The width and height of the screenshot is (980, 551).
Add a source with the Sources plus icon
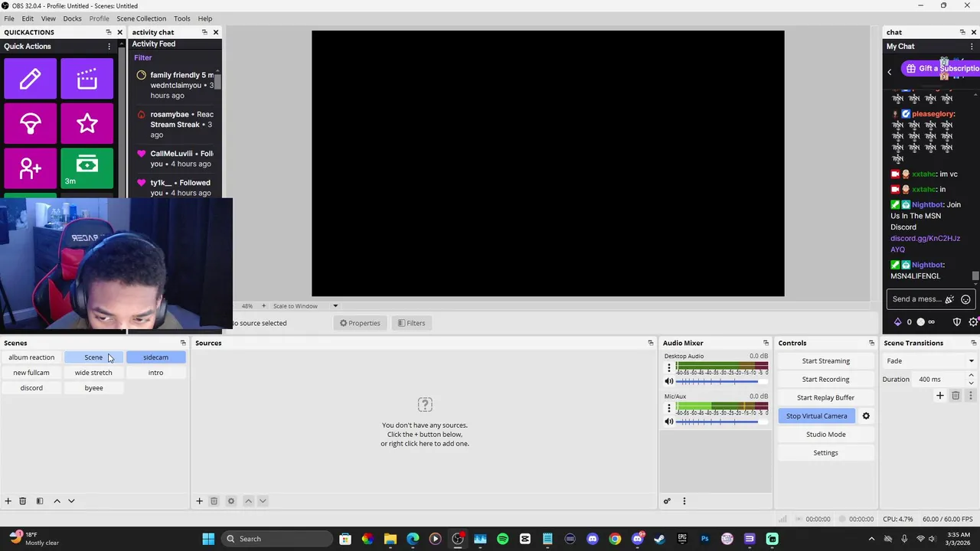[x=199, y=501]
